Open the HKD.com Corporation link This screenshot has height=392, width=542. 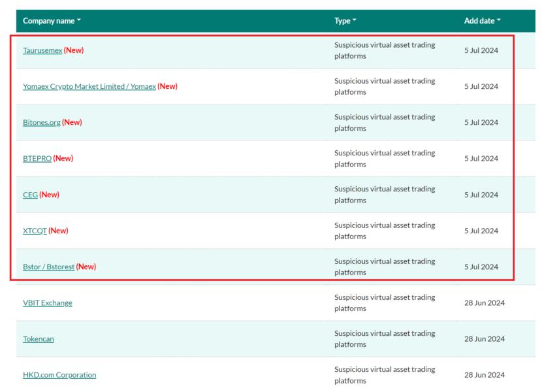click(59, 375)
